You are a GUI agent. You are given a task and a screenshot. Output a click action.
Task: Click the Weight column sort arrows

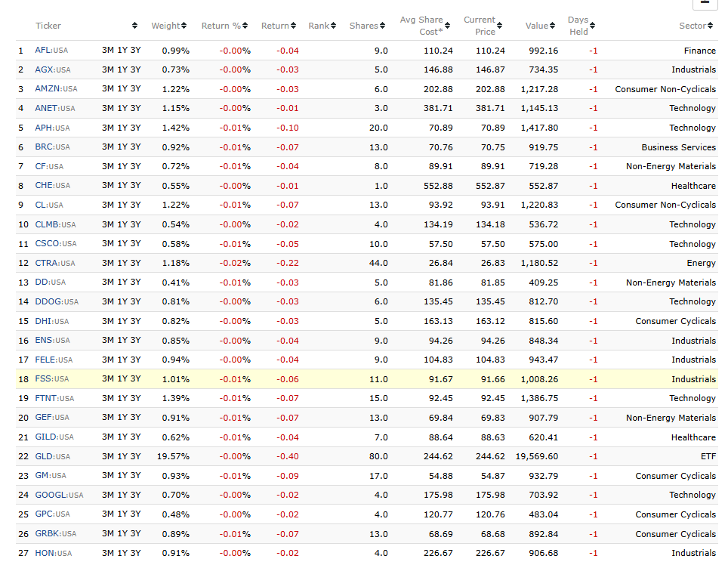[x=184, y=26]
